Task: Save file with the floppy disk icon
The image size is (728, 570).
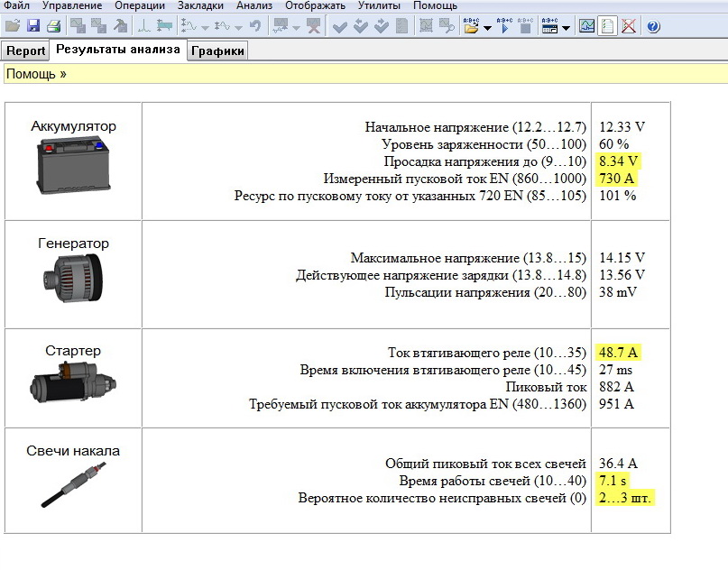Action: [32, 26]
